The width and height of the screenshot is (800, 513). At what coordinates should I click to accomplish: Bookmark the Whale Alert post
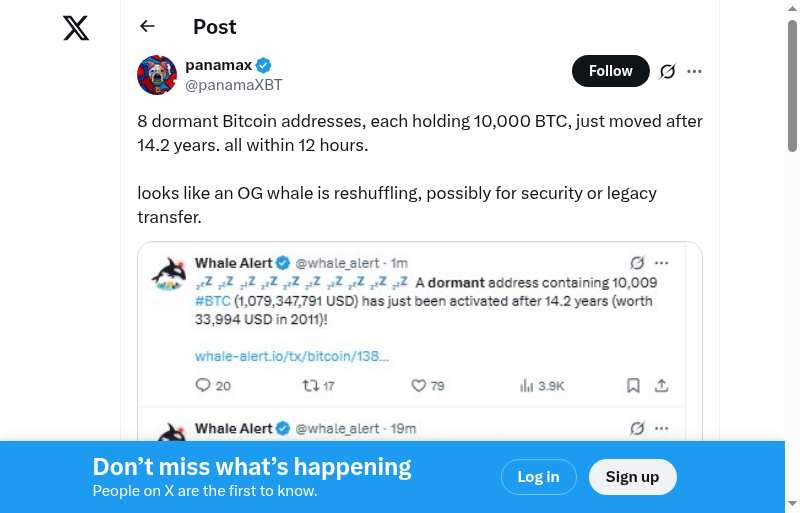633,385
